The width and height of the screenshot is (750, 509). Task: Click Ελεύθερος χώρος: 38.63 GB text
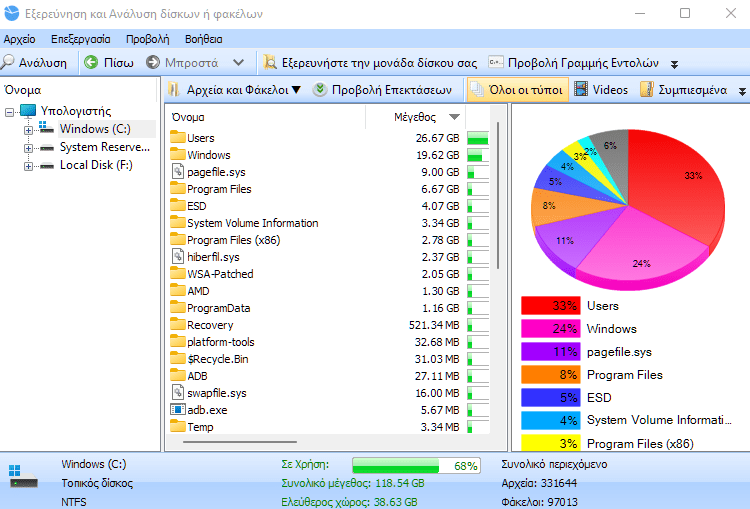(349, 502)
